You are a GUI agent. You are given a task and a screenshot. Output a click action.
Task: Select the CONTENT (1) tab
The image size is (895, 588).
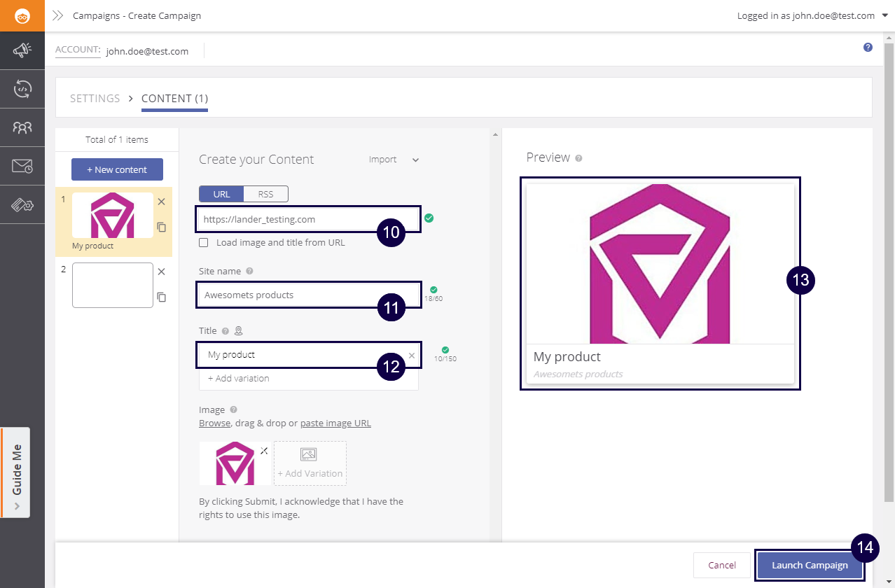[174, 99]
